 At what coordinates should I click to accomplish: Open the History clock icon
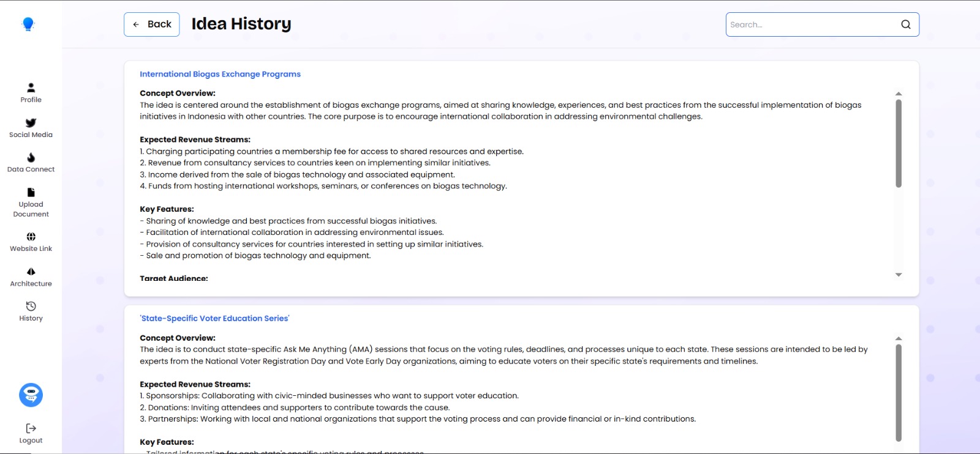31,307
